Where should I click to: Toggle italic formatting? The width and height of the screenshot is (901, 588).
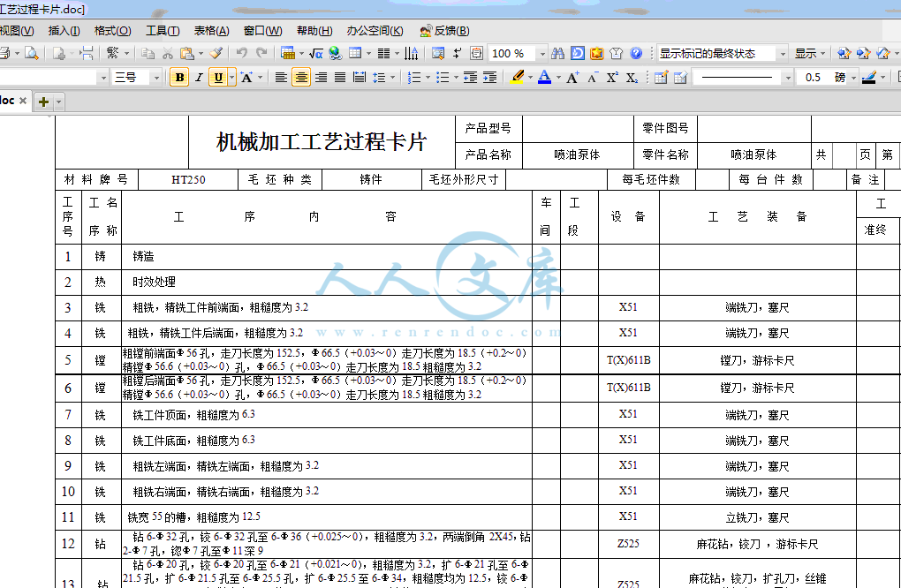199,78
